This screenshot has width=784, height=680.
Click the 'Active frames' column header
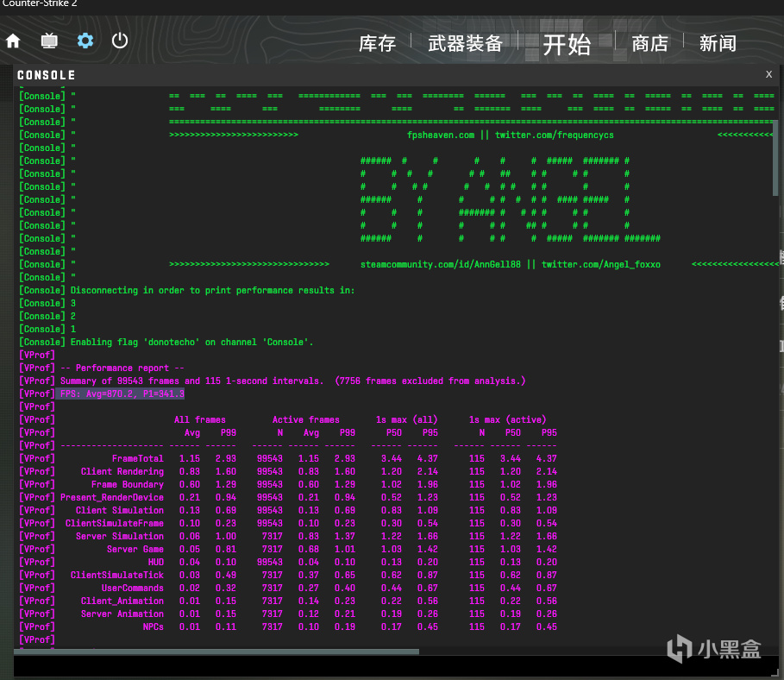click(305, 419)
